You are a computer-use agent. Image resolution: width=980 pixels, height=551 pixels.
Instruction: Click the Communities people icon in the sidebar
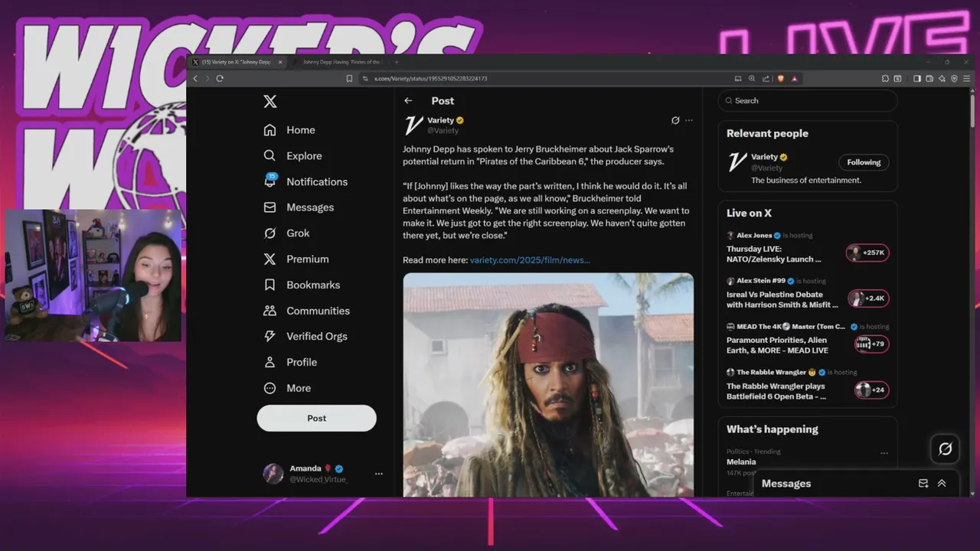(269, 311)
